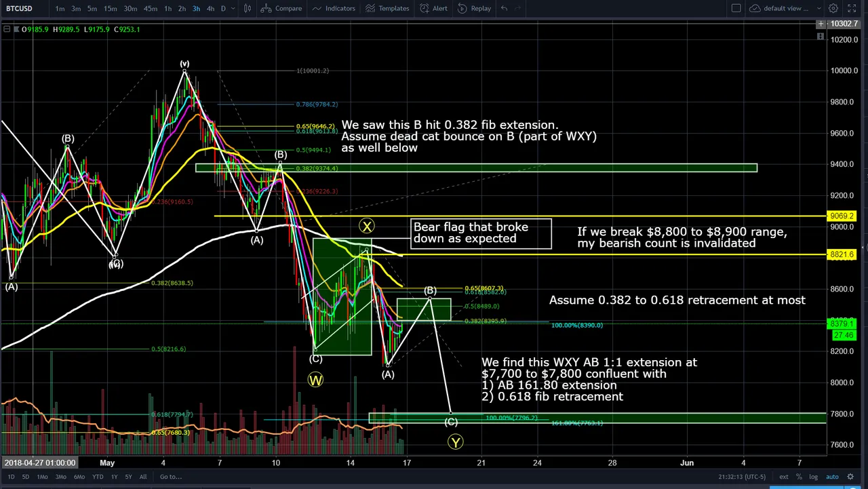Select the 'We find this WXY AB 1:1' note
This screenshot has width=868, height=489.
pyautogui.click(x=589, y=380)
